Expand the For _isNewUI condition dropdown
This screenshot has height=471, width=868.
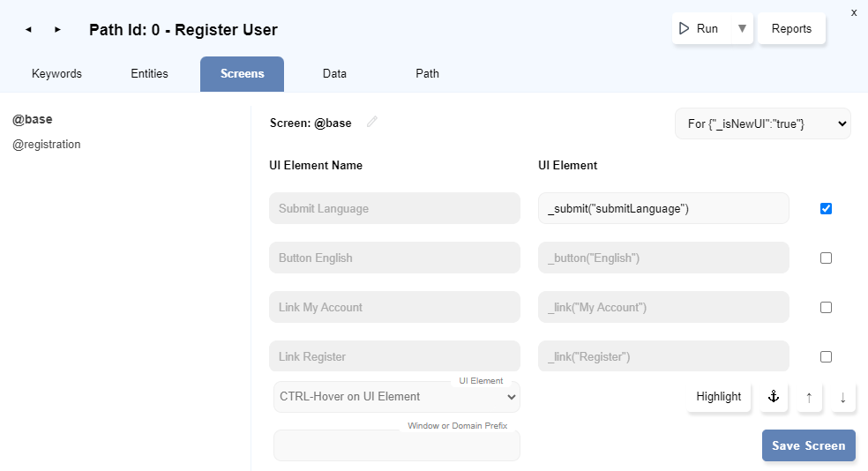(762, 123)
